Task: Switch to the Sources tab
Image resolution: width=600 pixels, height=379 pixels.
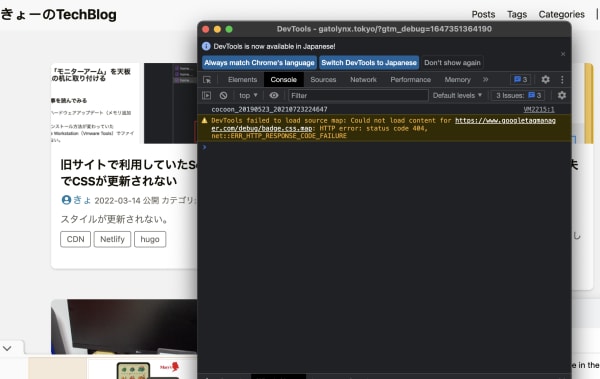Action: coord(323,80)
